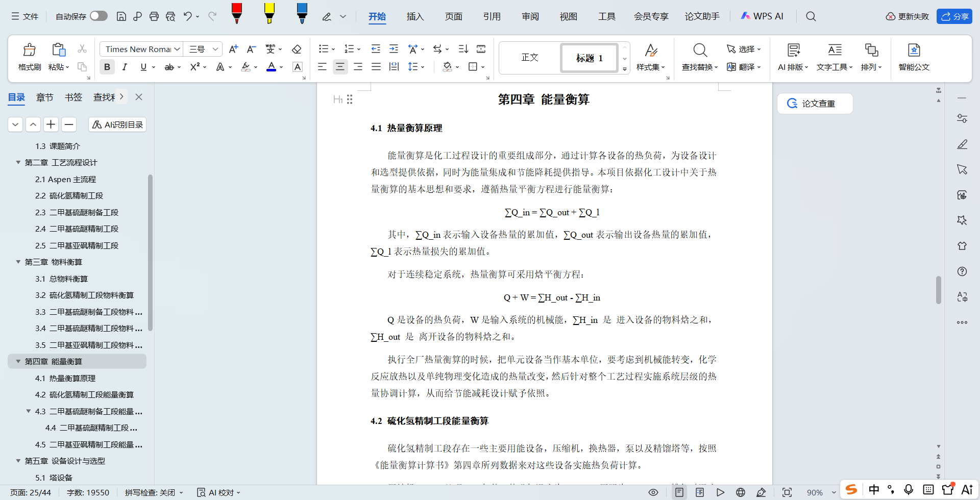The width and height of the screenshot is (980, 500).
Task: Open the 插入 ribbon tab
Action: (415, 16)
